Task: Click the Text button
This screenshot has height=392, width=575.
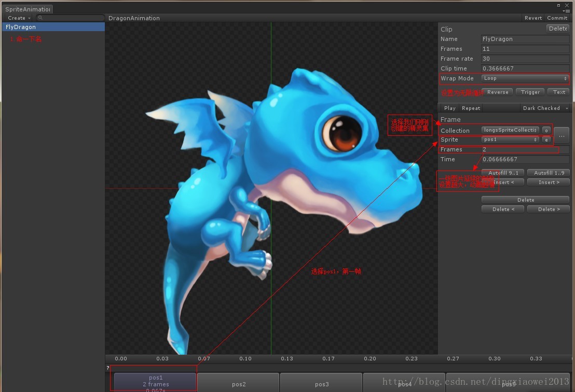Action: (558, 92)
